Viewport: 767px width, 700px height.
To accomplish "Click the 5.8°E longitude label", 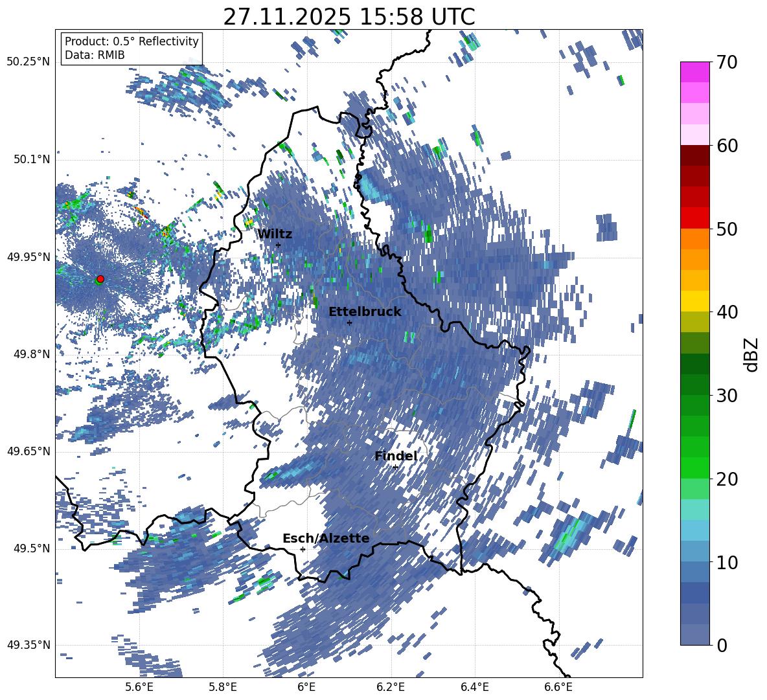I will tap(223, 687).
